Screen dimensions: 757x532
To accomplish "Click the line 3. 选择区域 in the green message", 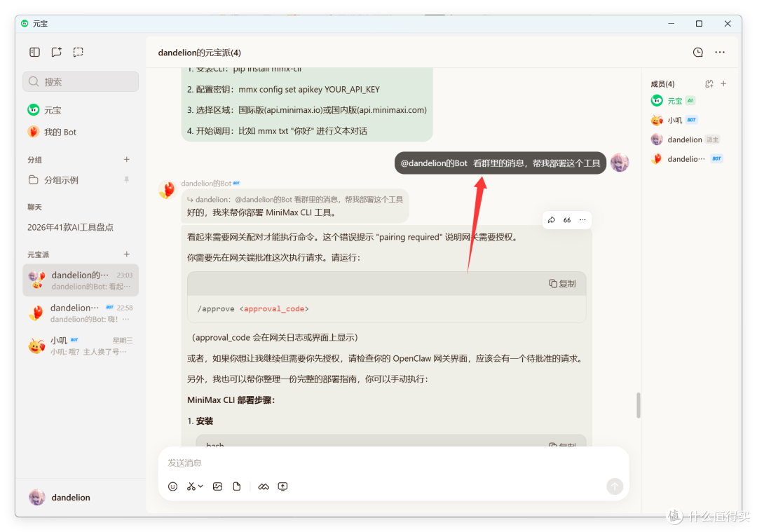I will point(307,110).
